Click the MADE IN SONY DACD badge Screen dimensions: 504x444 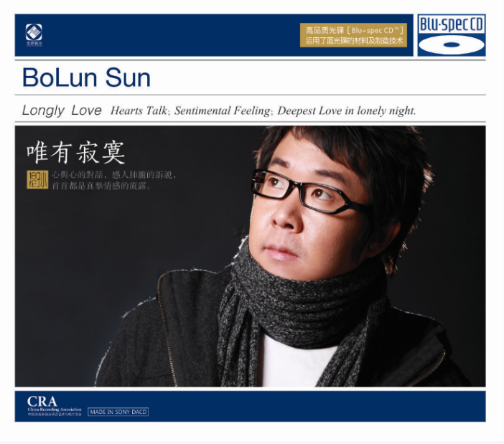point(118,412)
